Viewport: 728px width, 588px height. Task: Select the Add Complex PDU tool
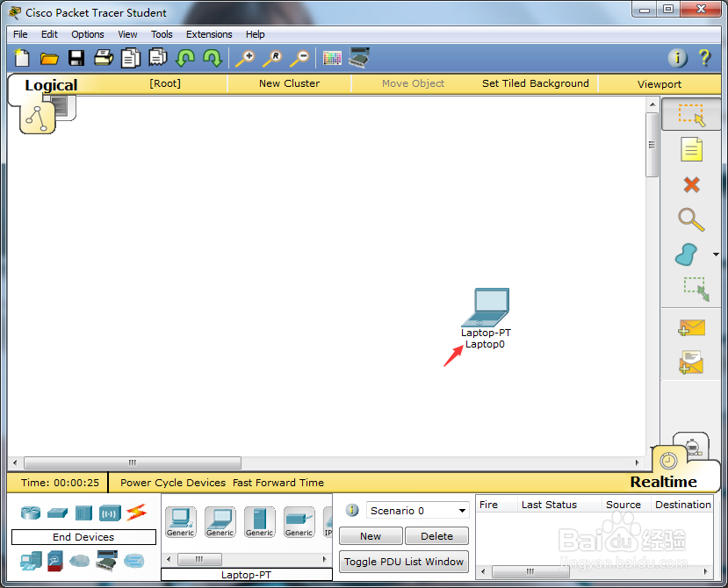691,362
